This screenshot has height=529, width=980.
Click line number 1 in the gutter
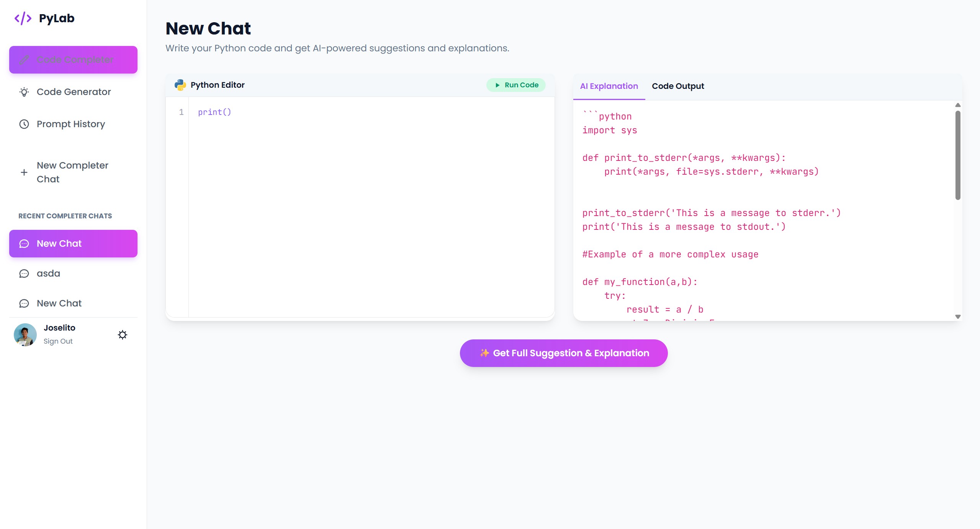click(181, 112)
